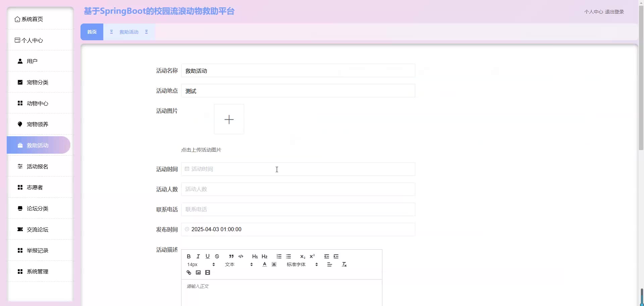
Task: Toggle italic formatting in the editor
Action: [198, 256]
